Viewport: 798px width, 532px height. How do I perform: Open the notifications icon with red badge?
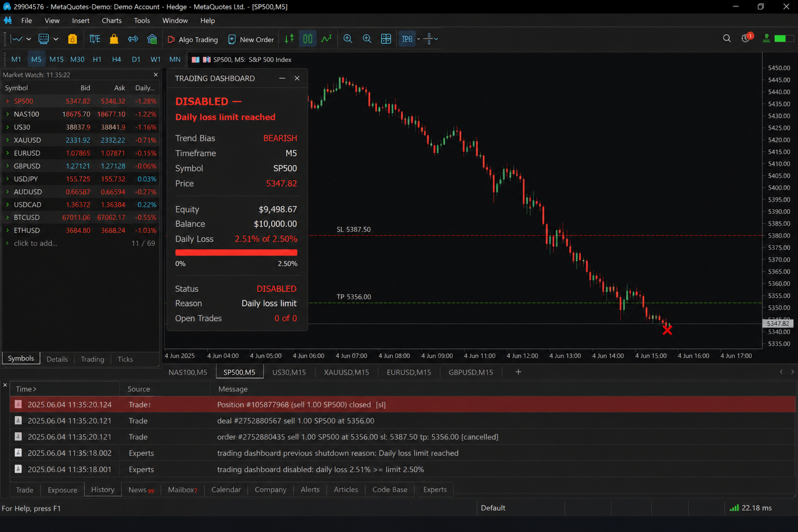pos(747,38)
